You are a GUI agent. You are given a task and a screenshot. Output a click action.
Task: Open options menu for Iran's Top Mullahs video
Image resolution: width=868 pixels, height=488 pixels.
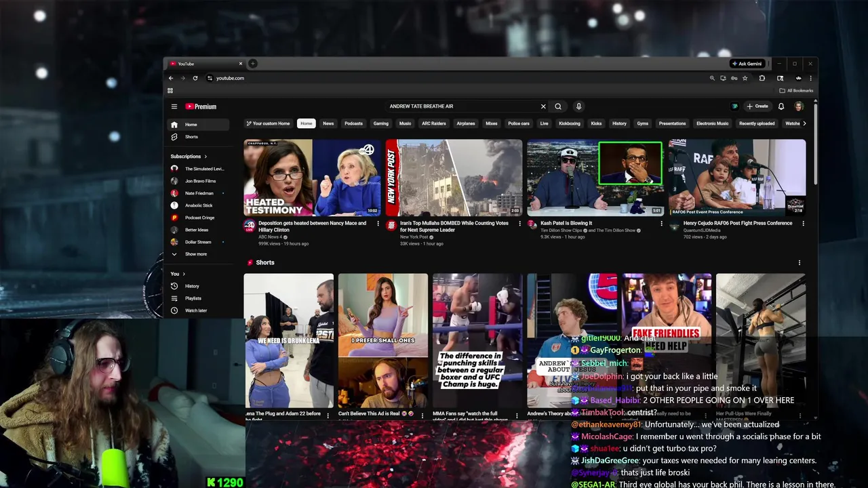point(520,224)
